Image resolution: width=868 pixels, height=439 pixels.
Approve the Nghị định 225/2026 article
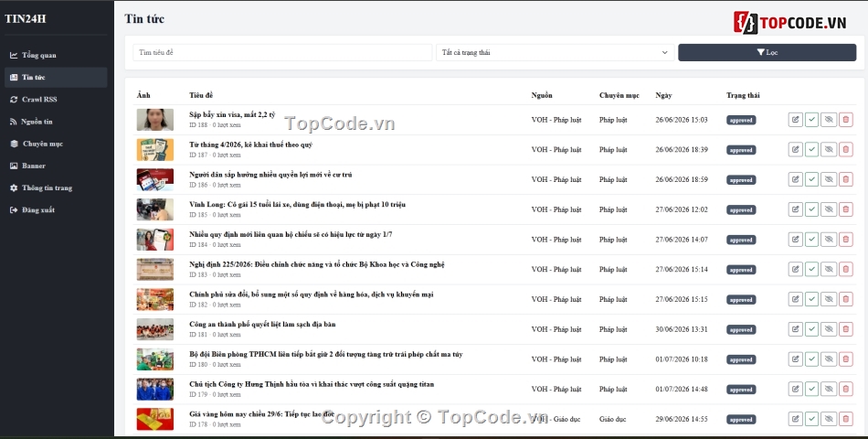(811, 270)
